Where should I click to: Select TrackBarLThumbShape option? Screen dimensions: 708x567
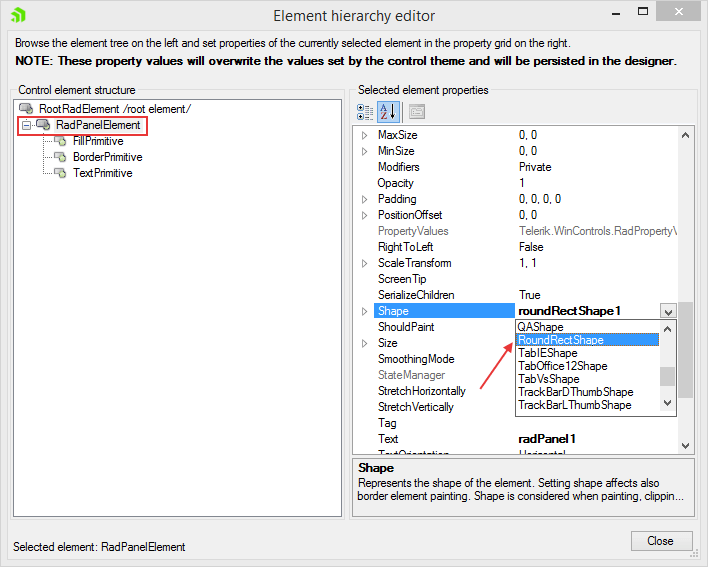click(587, 405)
